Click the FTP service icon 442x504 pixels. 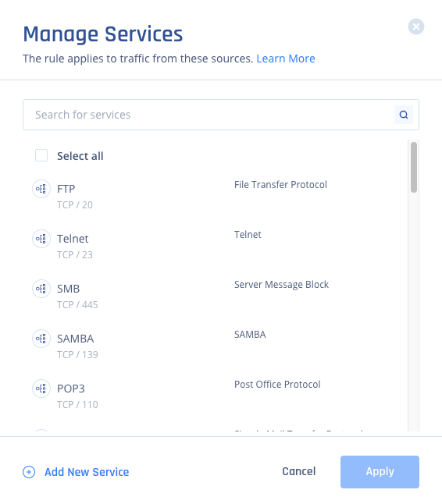(x=41, y=189)
